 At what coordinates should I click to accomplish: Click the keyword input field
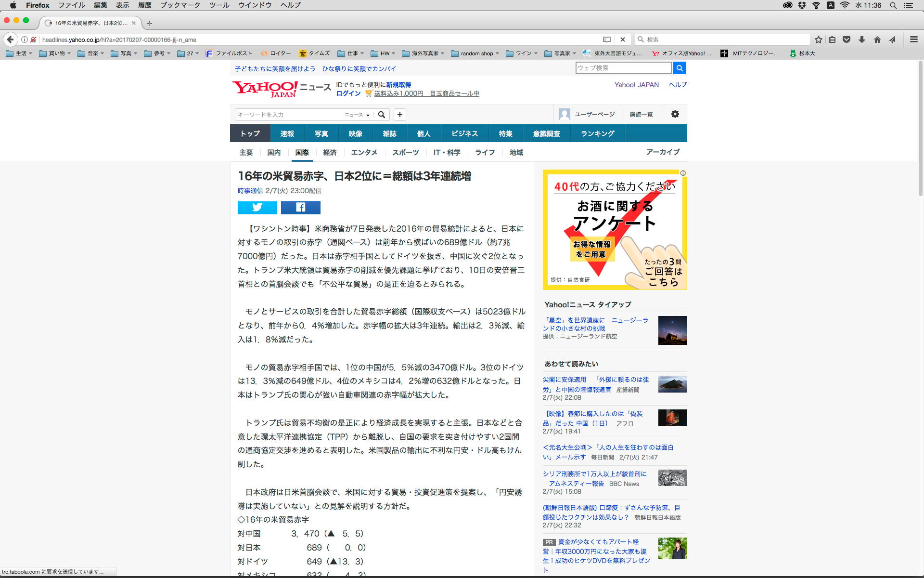288,115
